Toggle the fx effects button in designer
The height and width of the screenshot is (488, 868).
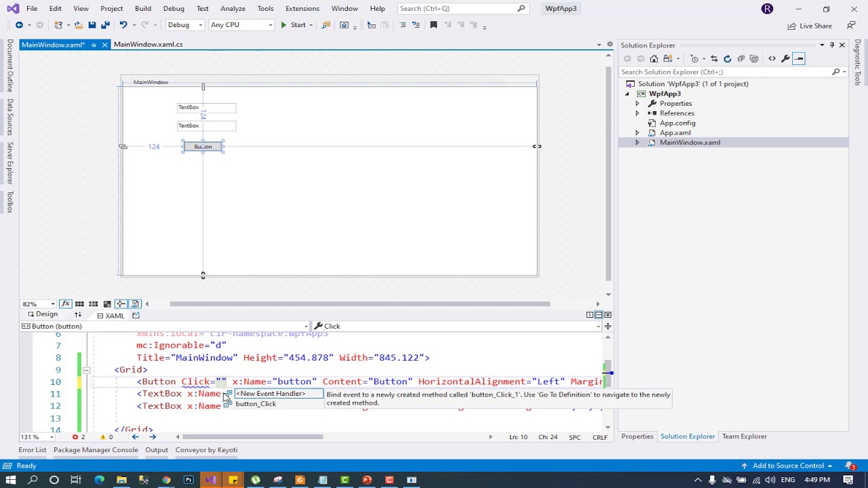[65, 304]
